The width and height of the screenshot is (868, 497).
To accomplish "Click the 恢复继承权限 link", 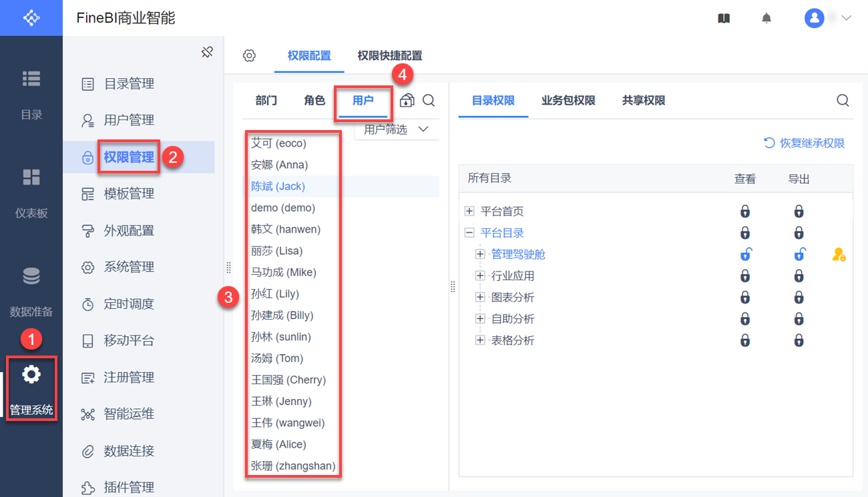I will 805,143.
